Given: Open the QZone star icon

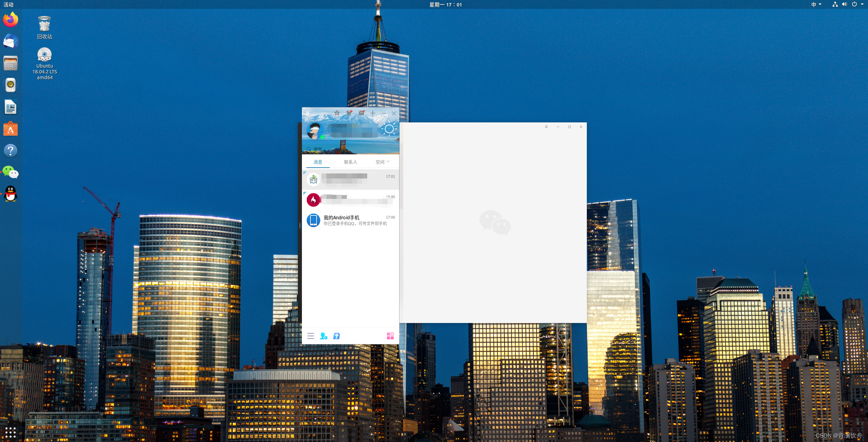Looking at the screenshot, I should tap(337, 113).
